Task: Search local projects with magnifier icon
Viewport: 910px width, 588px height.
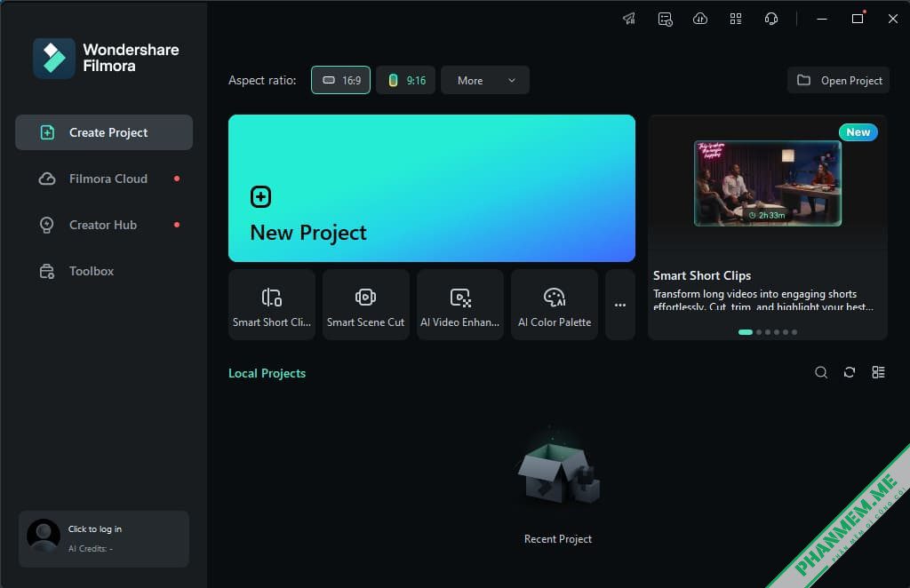Action: pos(821,372)
